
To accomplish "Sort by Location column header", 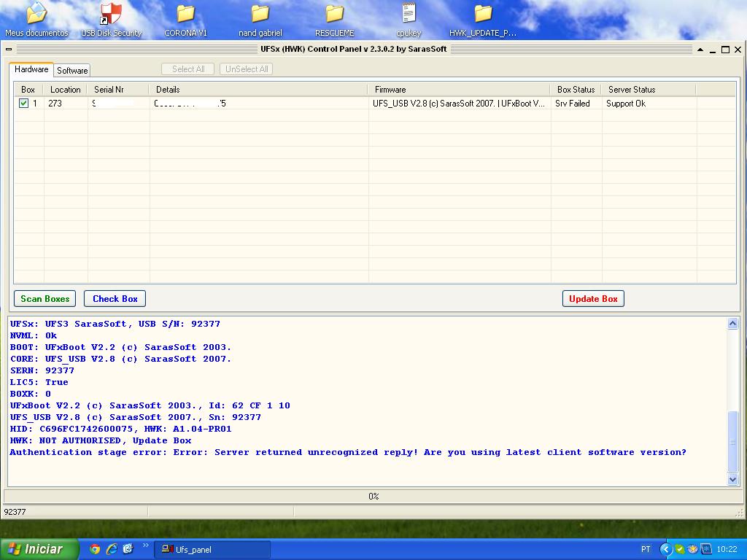I will point(65,90).
